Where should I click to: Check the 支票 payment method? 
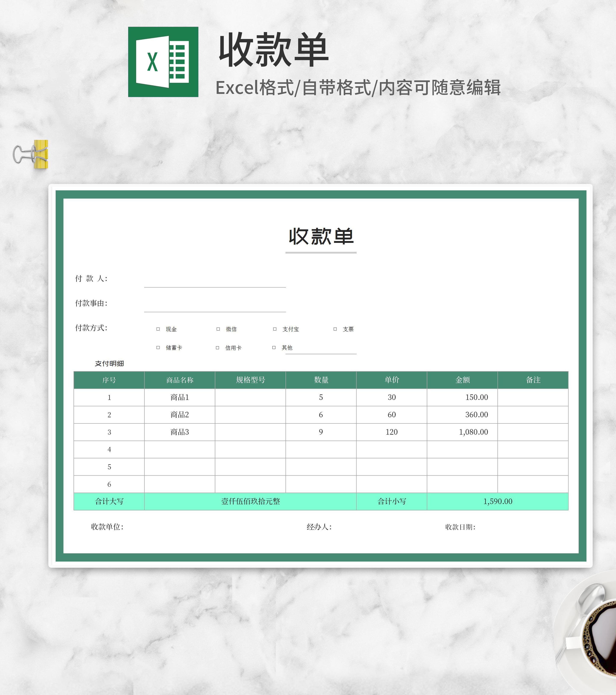(335, 329)
